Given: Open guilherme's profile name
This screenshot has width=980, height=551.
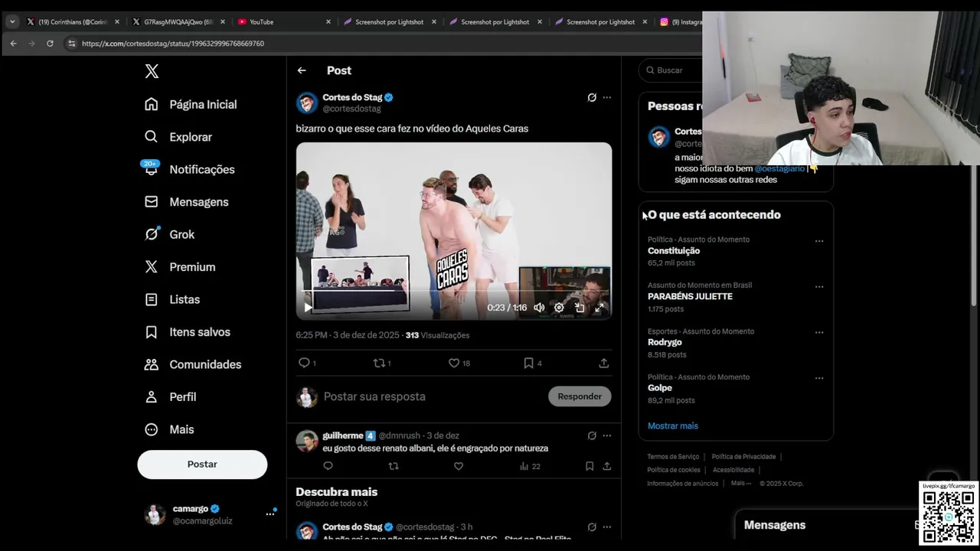Looking at the screenshot, I should [343, 435].
